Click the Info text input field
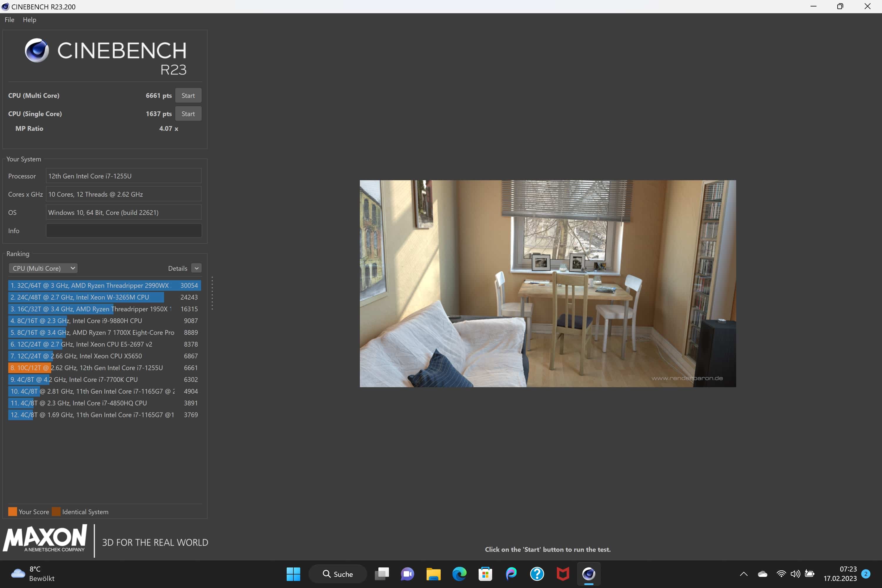 click(124, 230)
